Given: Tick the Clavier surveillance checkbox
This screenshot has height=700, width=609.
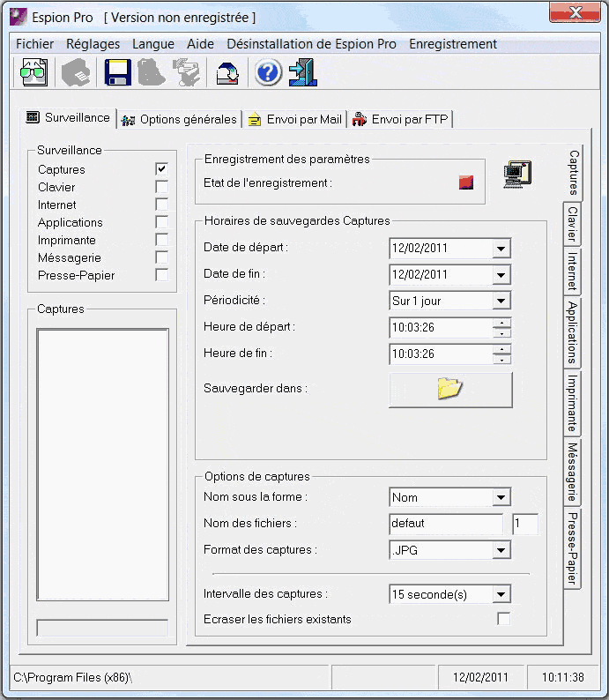Looking at the screenshot, I should point(161,187).
